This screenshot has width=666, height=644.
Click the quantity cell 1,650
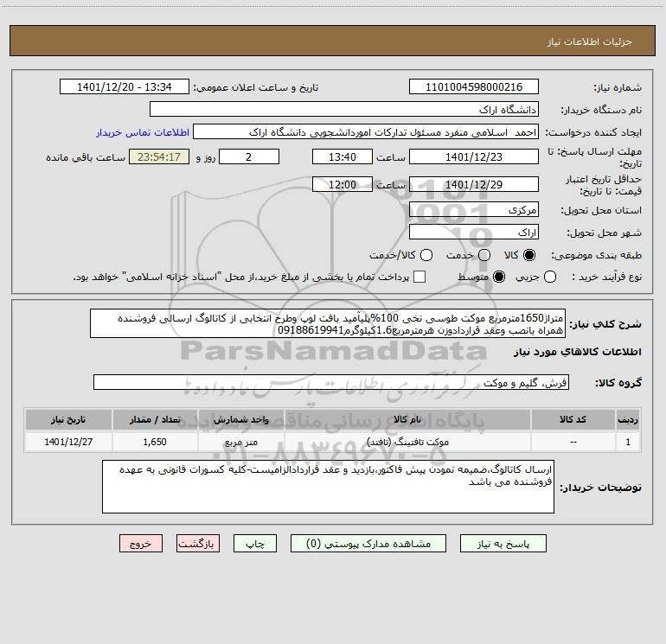(x=155, y=442)
